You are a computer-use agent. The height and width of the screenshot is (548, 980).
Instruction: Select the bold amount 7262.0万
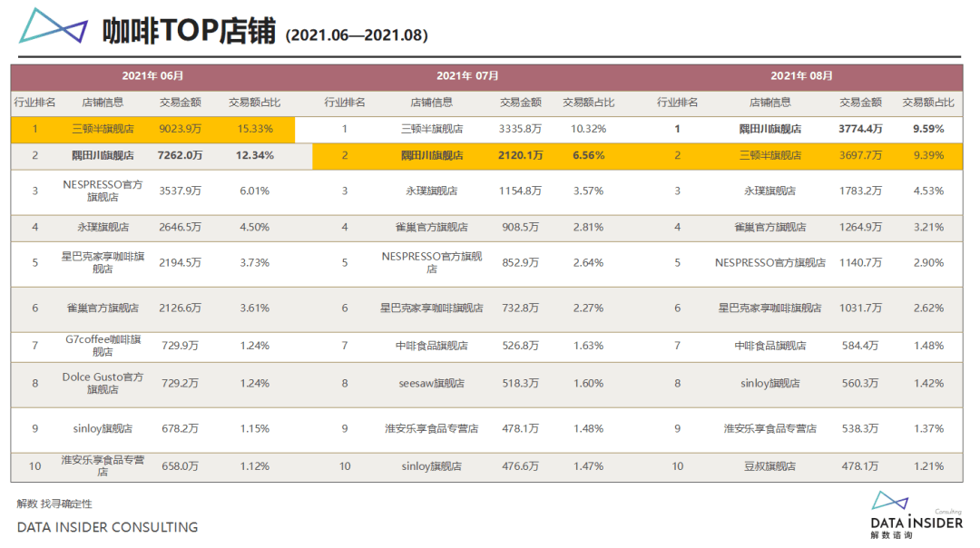[x=180, y=155]
